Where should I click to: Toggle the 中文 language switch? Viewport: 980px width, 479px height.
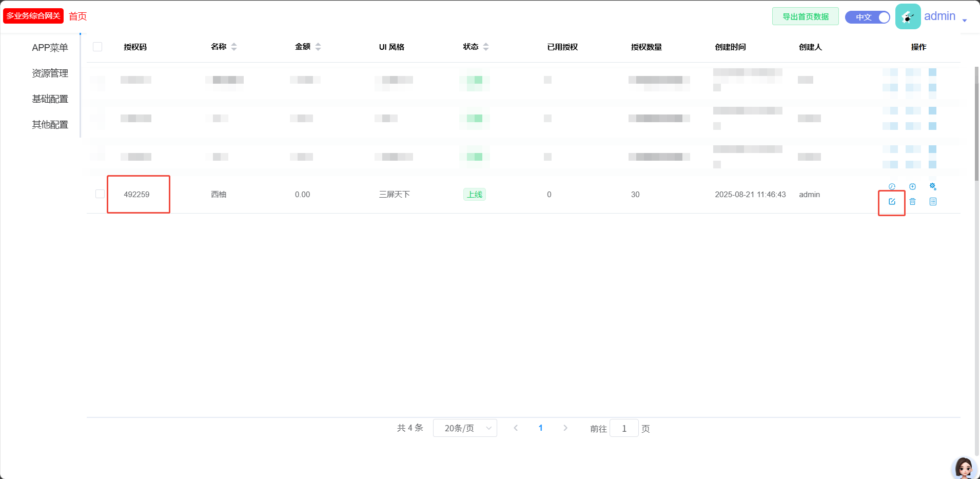(x=867, y=17)
